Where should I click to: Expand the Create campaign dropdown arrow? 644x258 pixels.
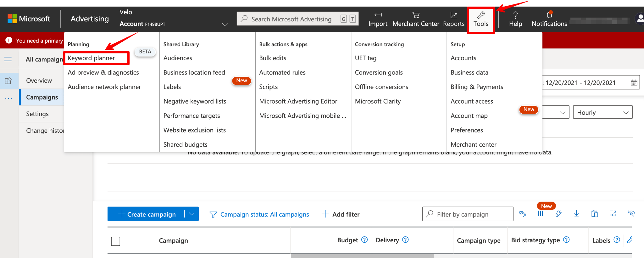point(192,214)
